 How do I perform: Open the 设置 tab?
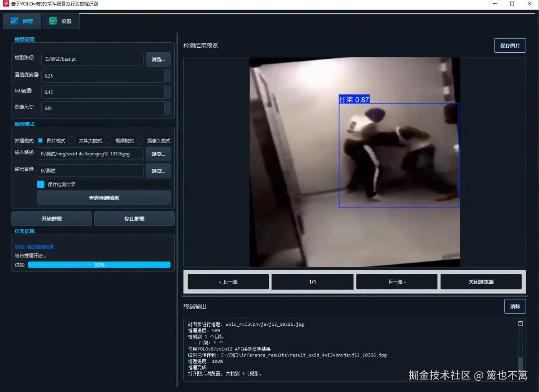click(61, 21)
